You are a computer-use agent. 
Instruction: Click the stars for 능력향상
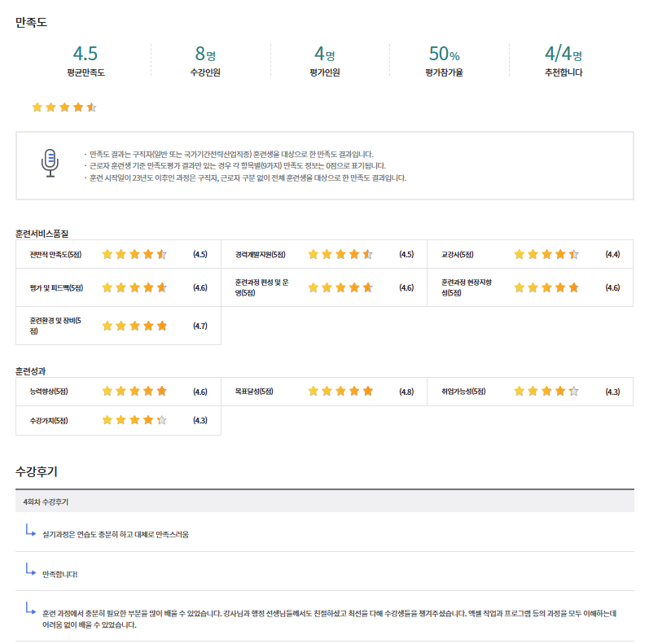(134, 392)
